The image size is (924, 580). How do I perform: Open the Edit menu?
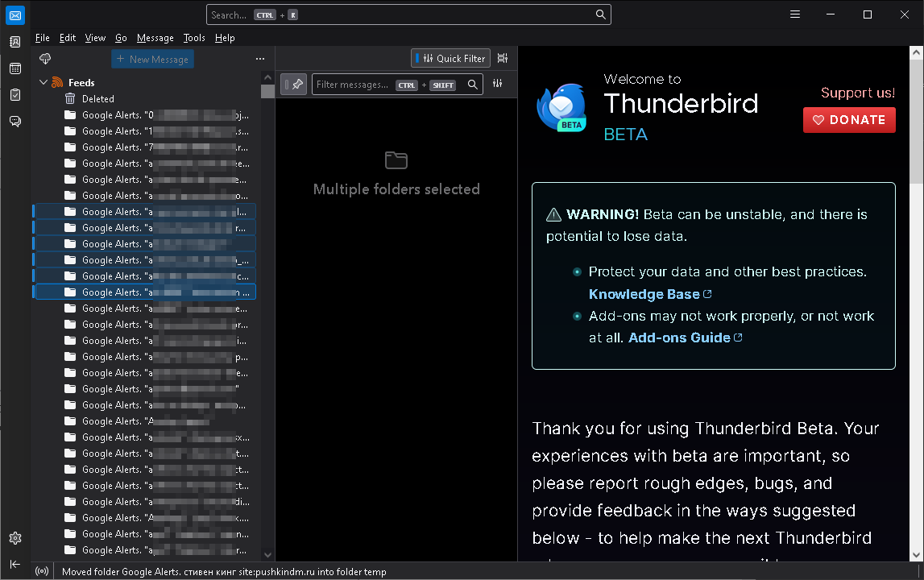(x=68, y=38)
